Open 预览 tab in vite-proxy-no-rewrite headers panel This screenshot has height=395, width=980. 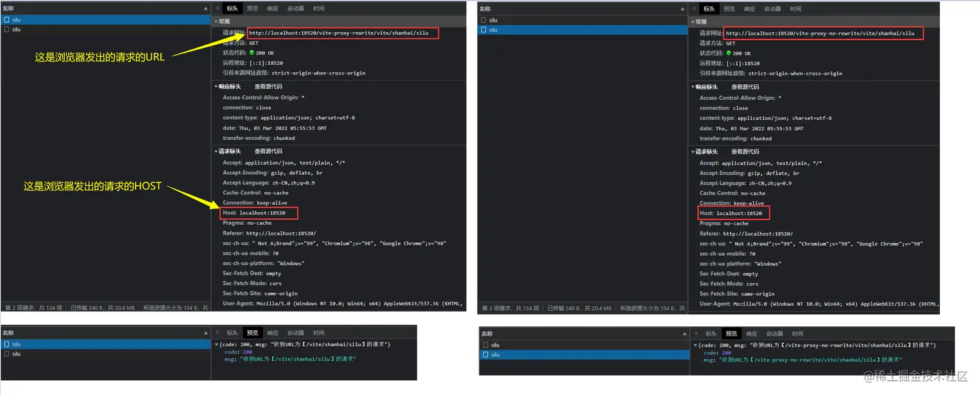click(729, 8)
